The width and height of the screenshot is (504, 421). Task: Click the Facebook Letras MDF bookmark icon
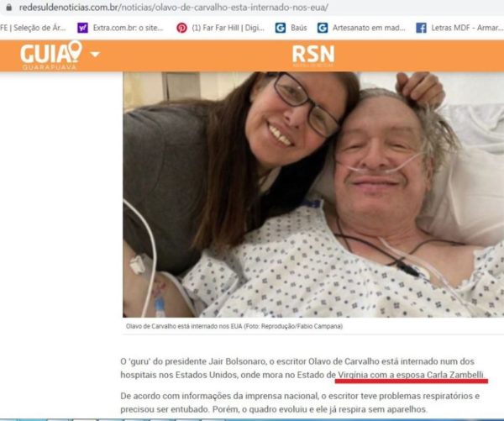(421, 28)
